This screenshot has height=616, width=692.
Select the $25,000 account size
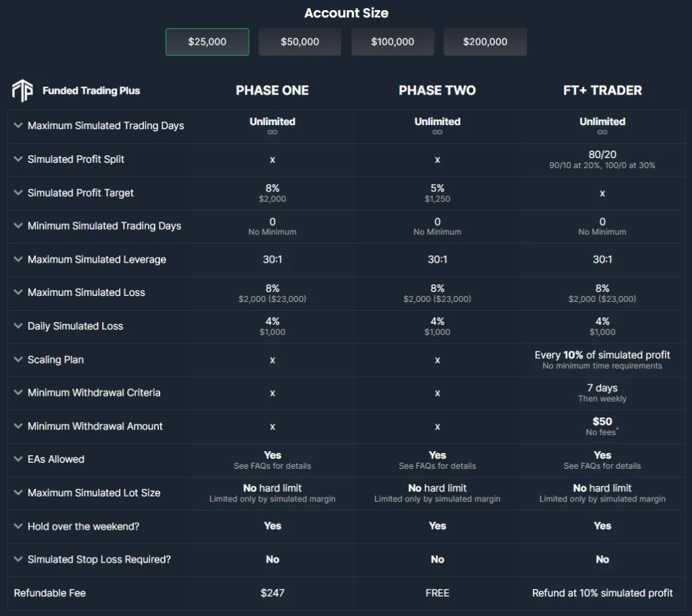(x=207, y=42)
